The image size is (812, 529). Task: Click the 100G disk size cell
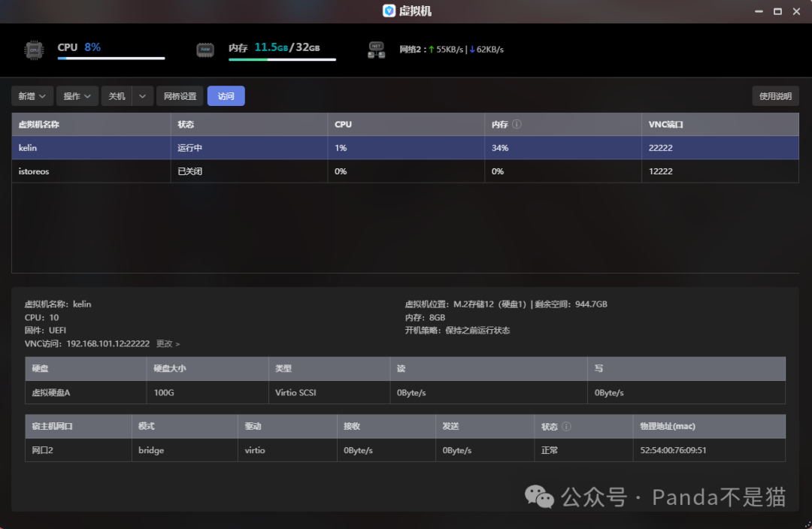(208, 392)
